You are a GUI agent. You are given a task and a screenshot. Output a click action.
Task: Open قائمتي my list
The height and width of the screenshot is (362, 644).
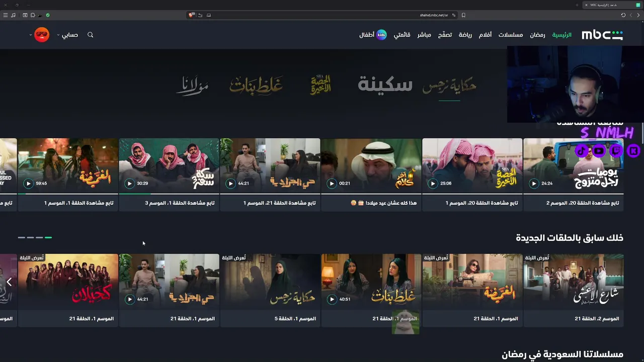(402, 35)
